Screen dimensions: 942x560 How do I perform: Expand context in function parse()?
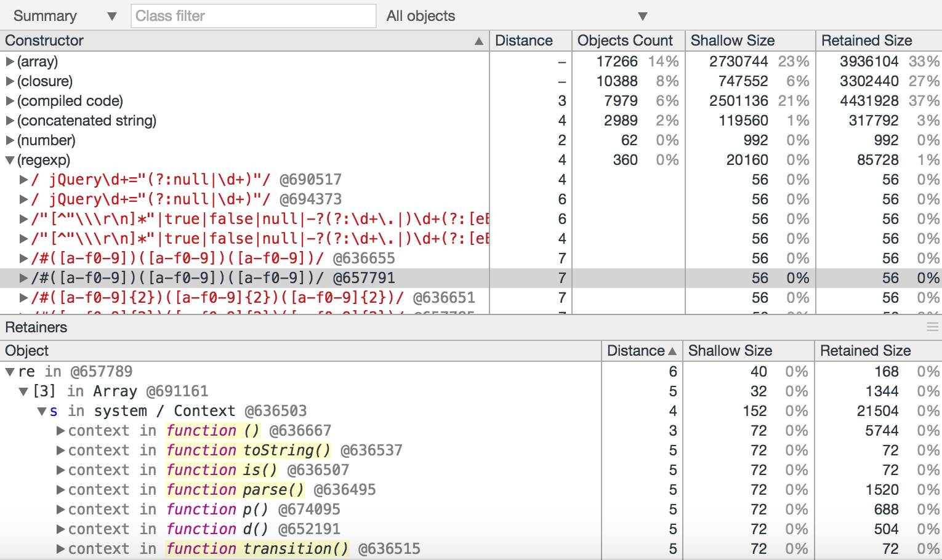click(x=60, y=490)
